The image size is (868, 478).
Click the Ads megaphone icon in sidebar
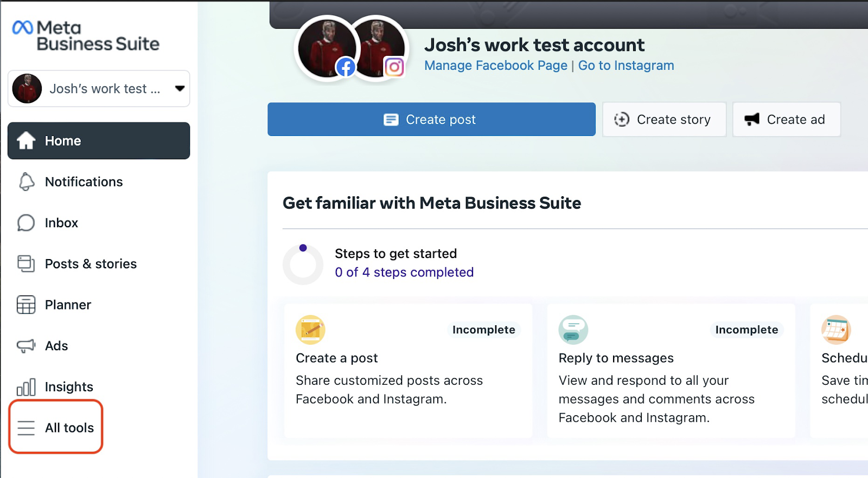(26, 346)
